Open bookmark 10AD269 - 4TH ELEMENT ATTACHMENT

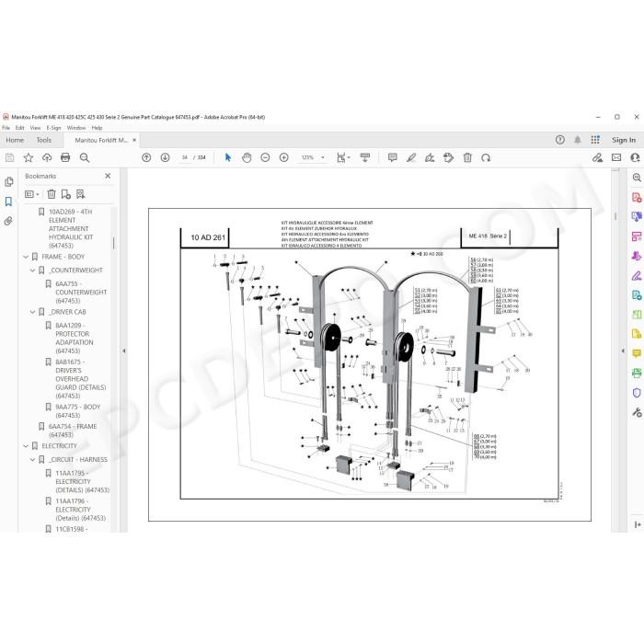pyautogui.click(x=71, y=229)
